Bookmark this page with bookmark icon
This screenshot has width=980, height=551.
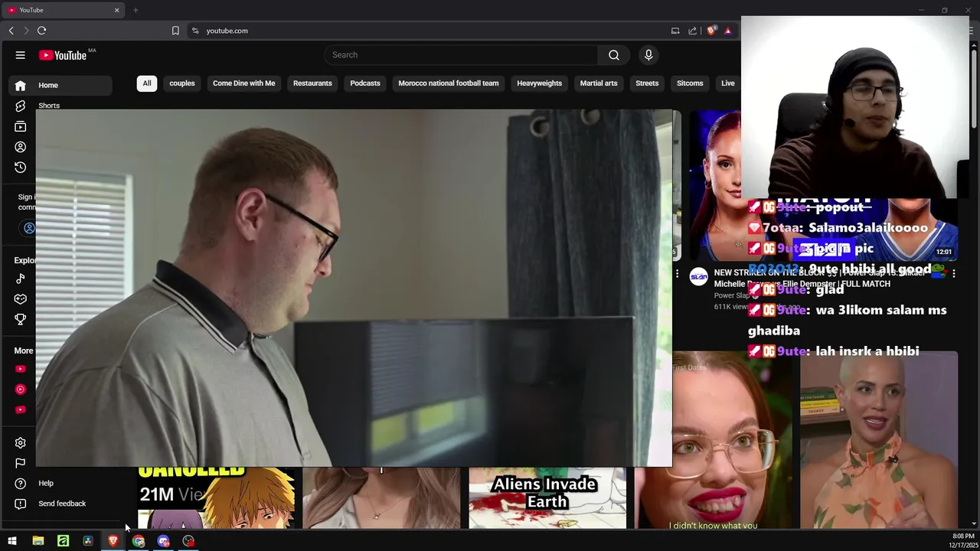click(x=175, y=31)
